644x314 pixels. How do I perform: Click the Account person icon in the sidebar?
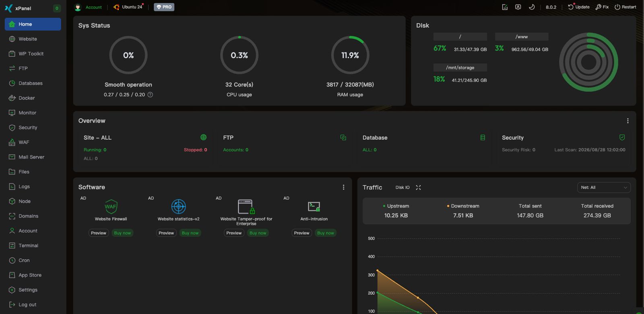(12, 231)
